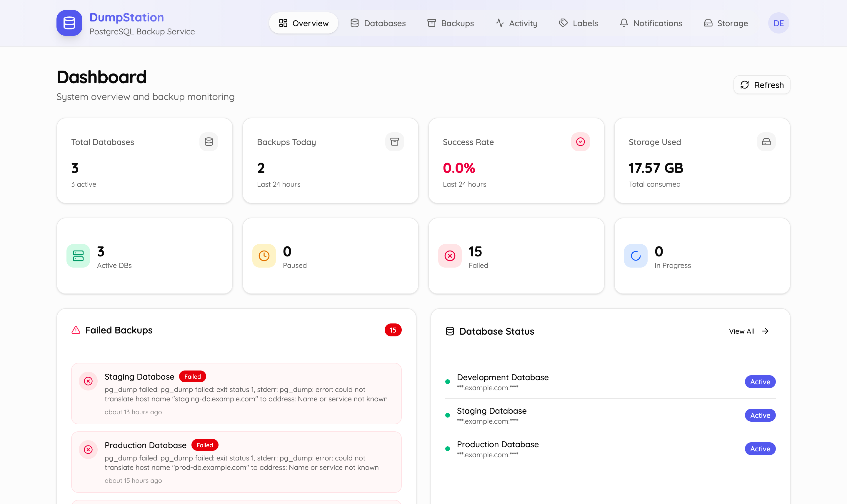Click the archive icon on Backups Today card

[394, 142]
